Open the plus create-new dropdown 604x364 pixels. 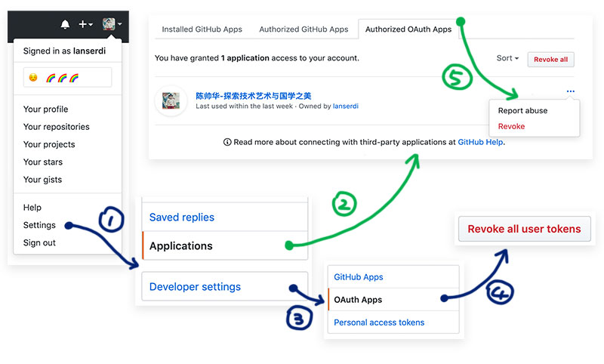click(85, 24)
